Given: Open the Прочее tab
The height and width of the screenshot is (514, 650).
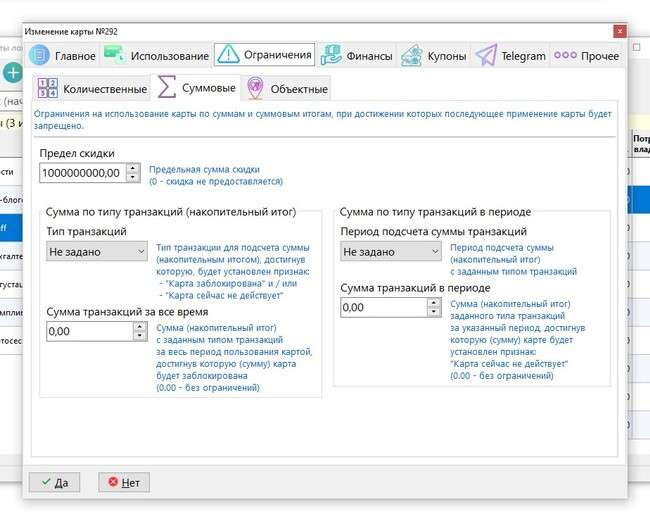Looking at the screenshot, I should [x=587, y=56].
